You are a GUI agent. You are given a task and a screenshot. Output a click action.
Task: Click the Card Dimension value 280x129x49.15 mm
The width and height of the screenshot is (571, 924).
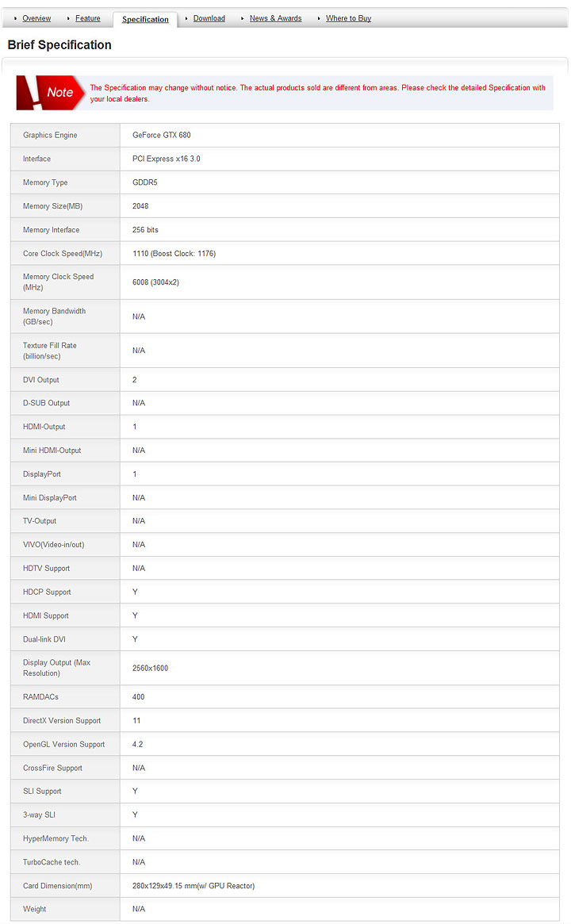[194, 886]
